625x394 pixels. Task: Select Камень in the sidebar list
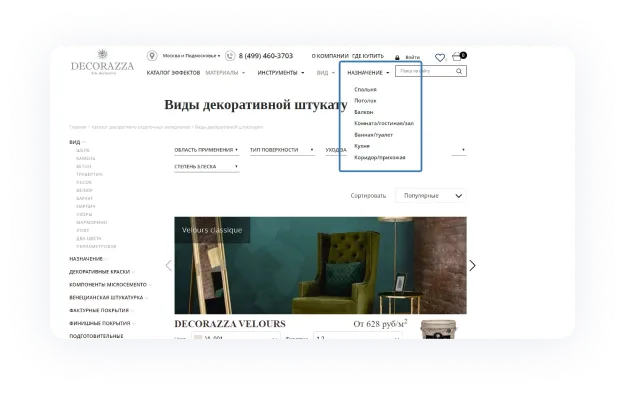(86, 158)
